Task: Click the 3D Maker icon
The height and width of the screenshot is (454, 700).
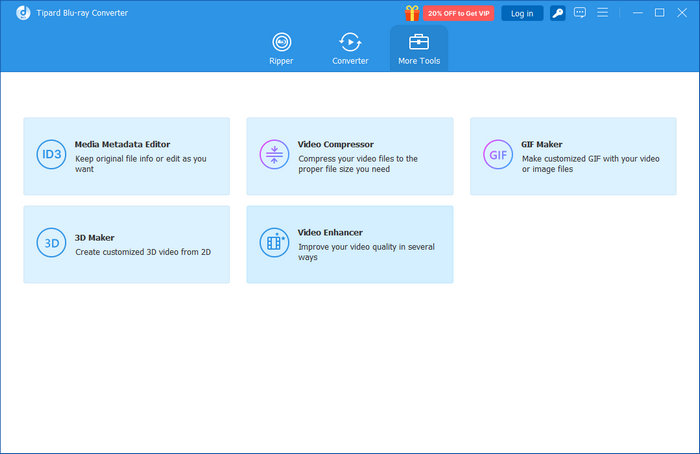Action: pyautogui.click(x=50, y=243)
